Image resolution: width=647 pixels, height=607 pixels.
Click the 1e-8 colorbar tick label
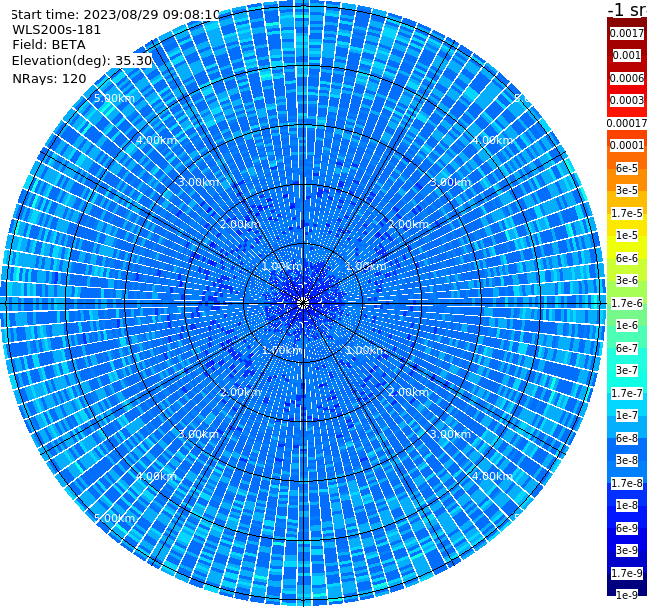tap(626, 505)
